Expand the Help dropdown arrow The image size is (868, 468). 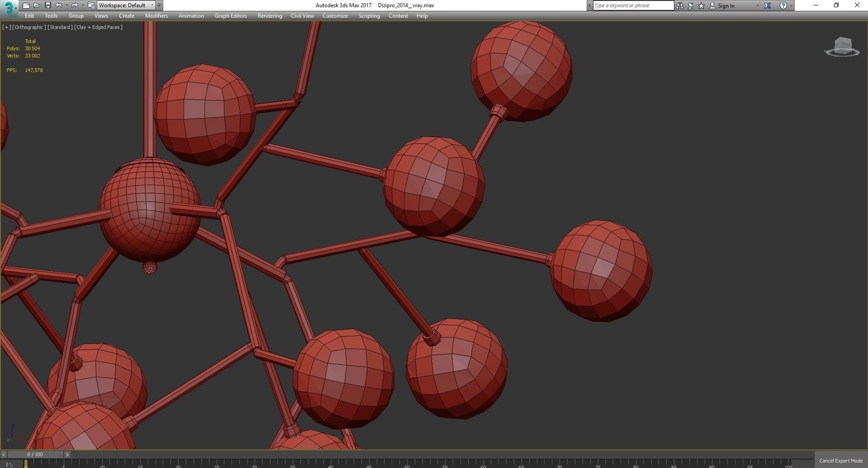click(791, 6)
